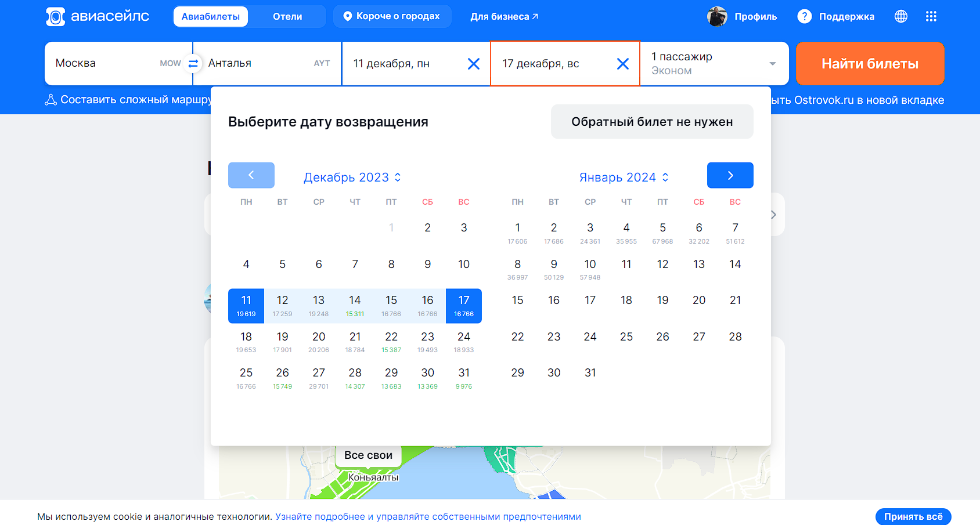Click Обратный билет не нужен button
The width and height of the screenshot is (980, 525).
(x=652, y=122)
